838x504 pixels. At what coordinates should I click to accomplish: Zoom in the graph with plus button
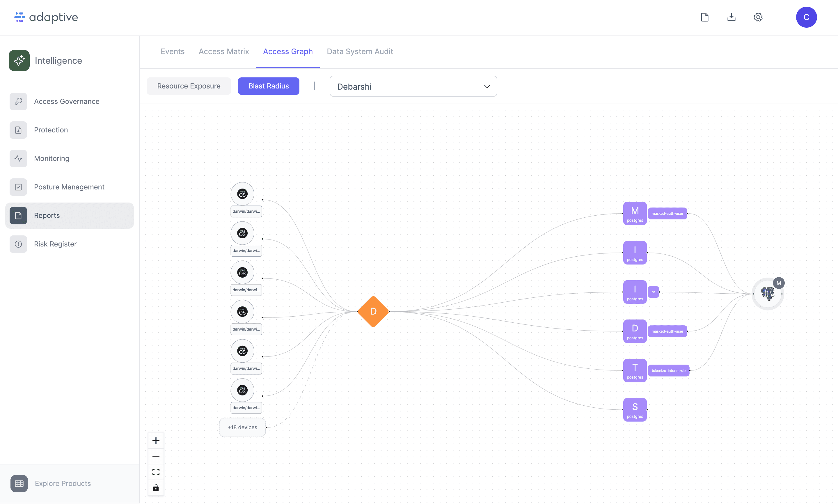[x=156, y=441]
